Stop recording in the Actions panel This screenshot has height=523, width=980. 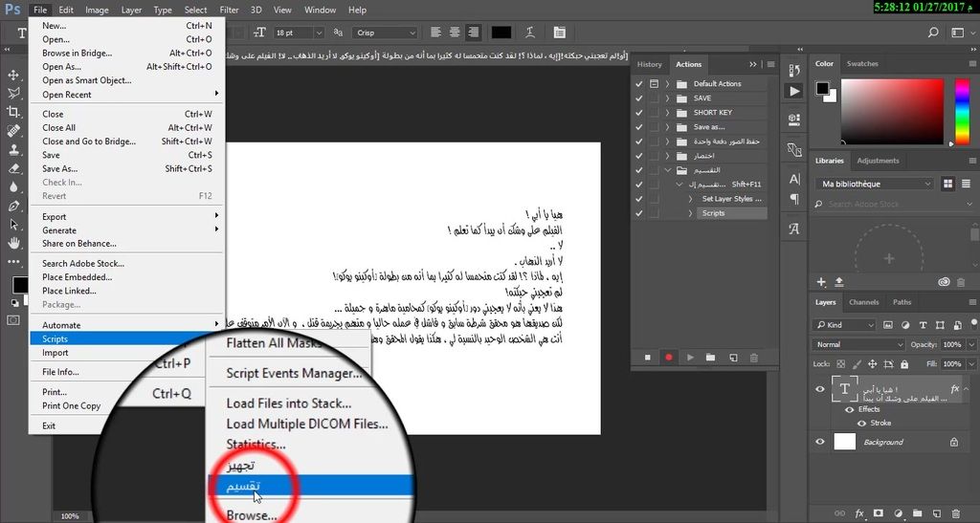coord(648,358)
